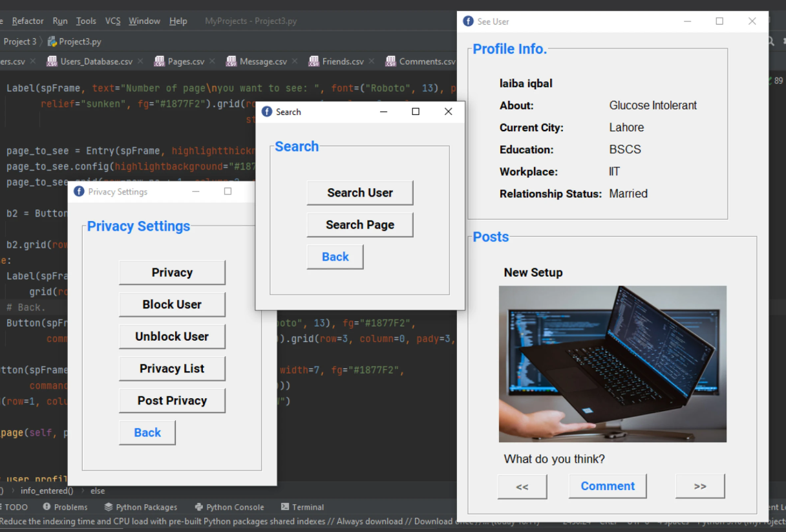Click the user name laiba iqbal
This screenshot has height=532, width=786.
pyautogui.click(x=526, y=83)
